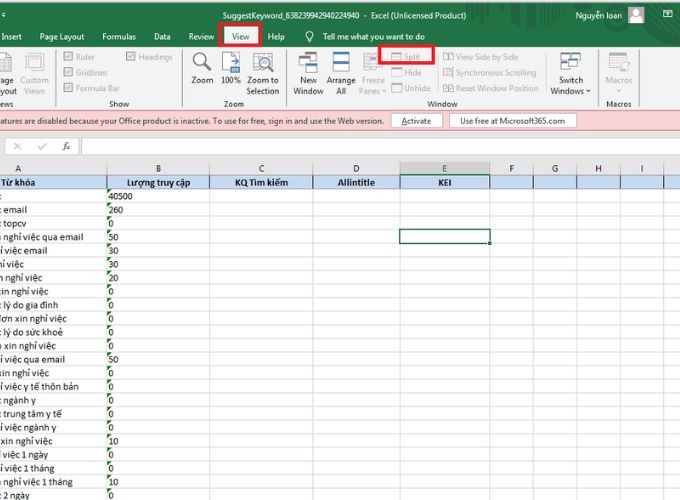Click the user account avatar icon
The image size is (680, 500).
point(636,16)
